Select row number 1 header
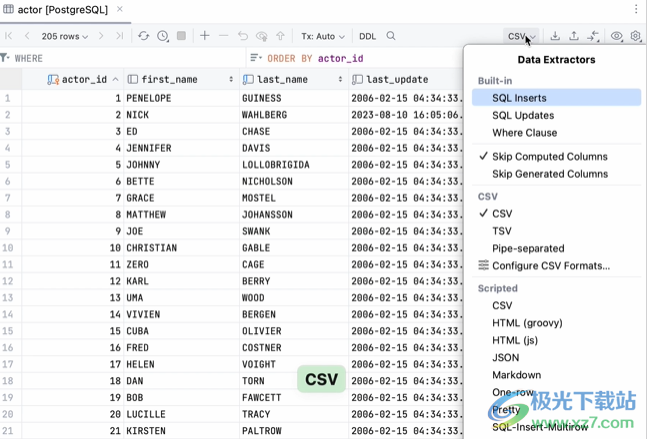 tap(8, 98)
